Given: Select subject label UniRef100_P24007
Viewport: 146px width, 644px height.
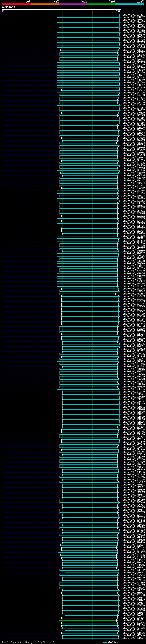Looking at the screenshot, I should (134, 181).
